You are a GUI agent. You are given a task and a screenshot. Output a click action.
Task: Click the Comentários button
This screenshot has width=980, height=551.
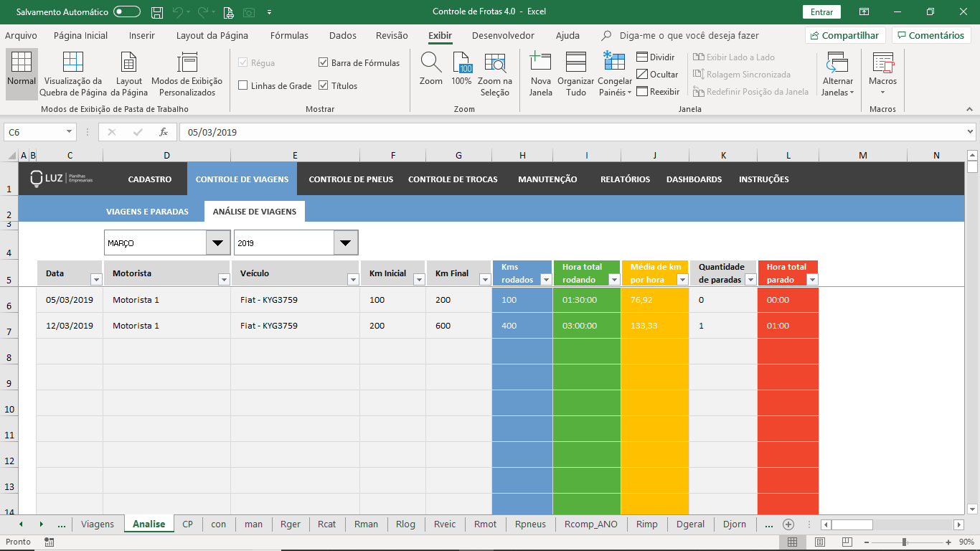pyautogui.click(x=931, y=35)
